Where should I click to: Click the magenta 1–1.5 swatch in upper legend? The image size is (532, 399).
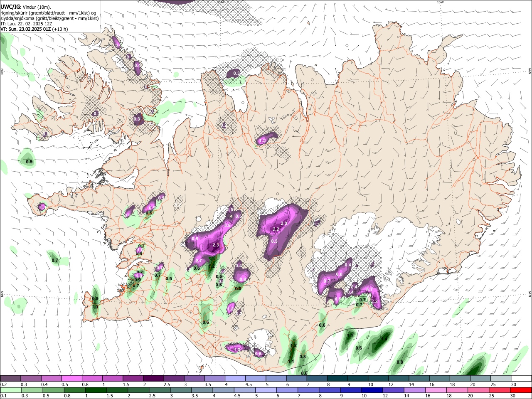point(113,378)
